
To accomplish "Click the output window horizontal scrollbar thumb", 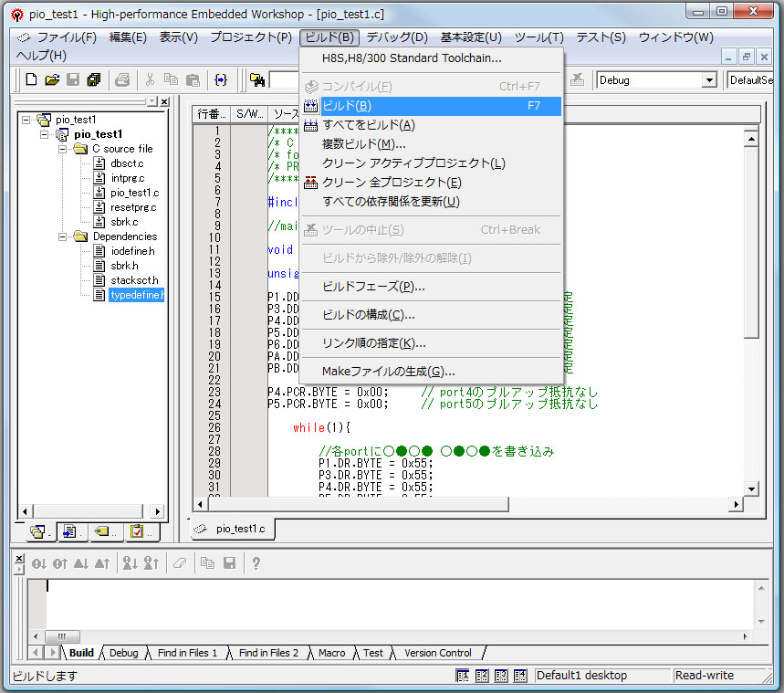I will coord(62,637).
